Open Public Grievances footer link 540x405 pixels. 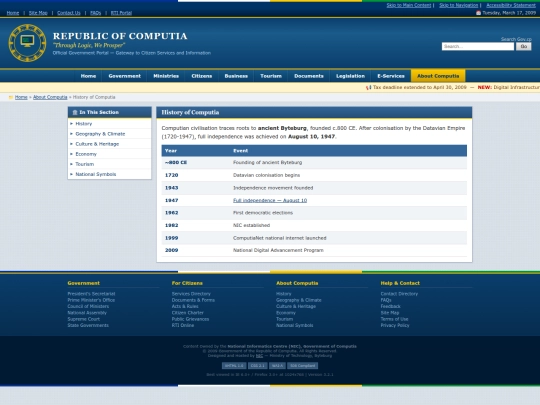190,319
